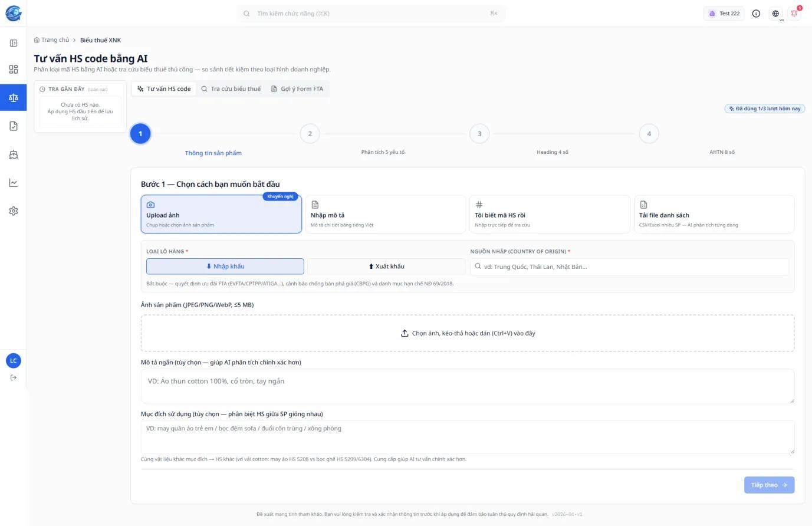This screenshot has height=526, width=812.
Task: Open the globe language selector
Action: pos(775,14)
